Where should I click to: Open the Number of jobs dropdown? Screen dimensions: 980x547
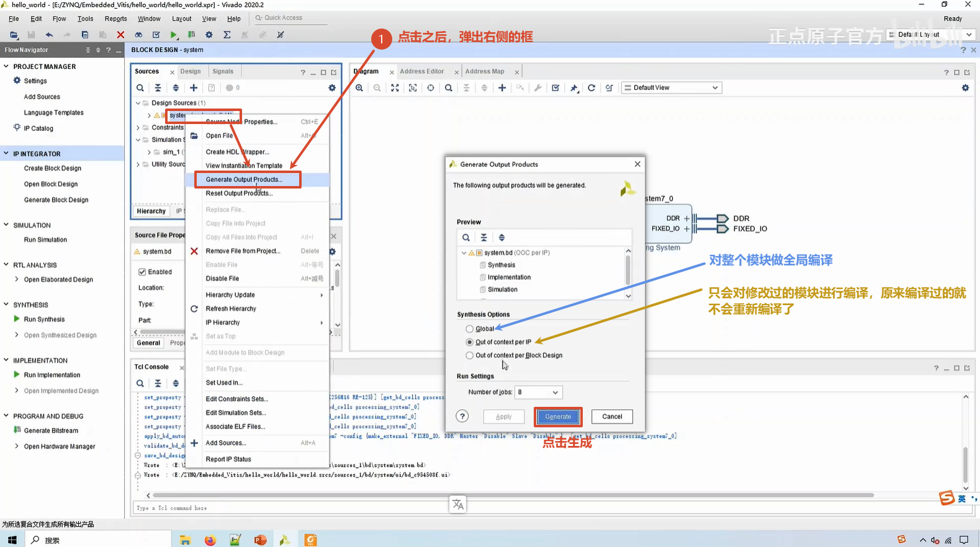point(538,392)
